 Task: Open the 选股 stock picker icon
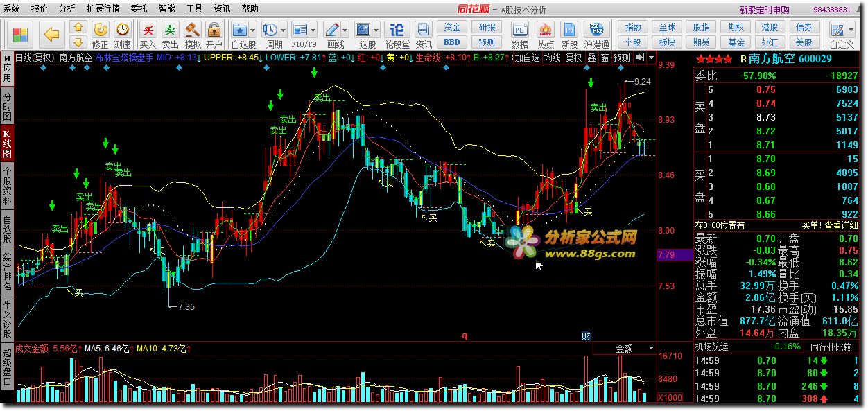coord(364,30)
